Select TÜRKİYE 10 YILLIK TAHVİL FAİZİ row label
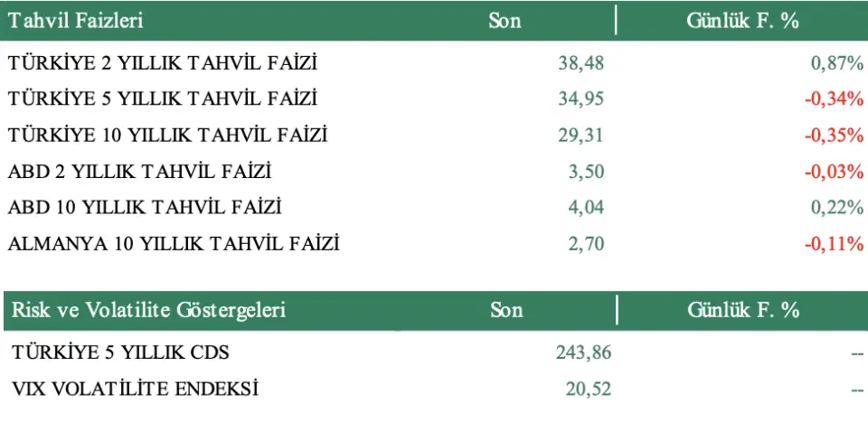The width and height of the screenshot is (868, 422). [167, 136]
